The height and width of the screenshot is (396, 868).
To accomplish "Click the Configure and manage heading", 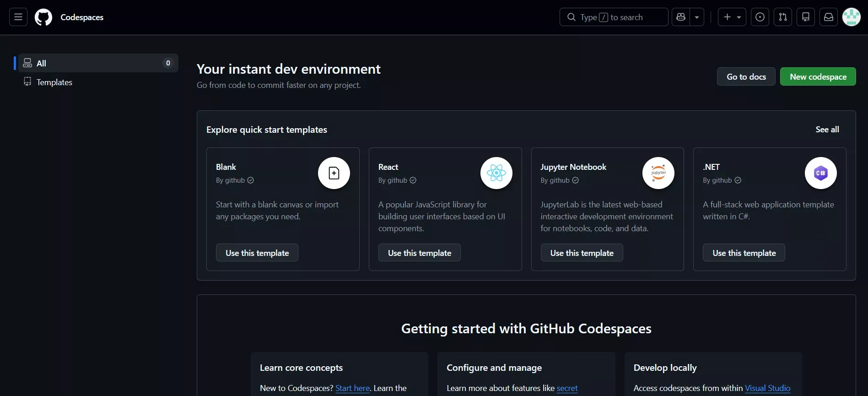I will (x=494, y=368).
